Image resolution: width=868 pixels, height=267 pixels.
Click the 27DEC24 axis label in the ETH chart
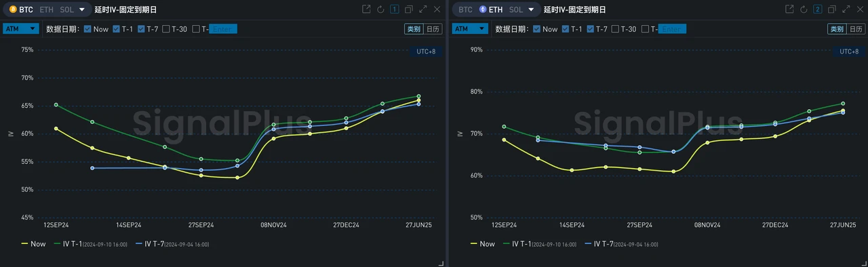point(775,225)
